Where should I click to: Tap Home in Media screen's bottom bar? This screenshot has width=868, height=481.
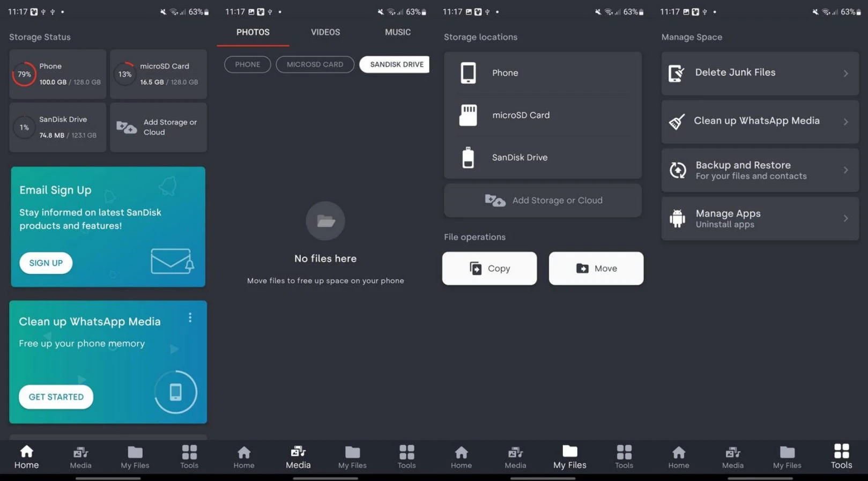pyautogui.click(x=244, y=457)
